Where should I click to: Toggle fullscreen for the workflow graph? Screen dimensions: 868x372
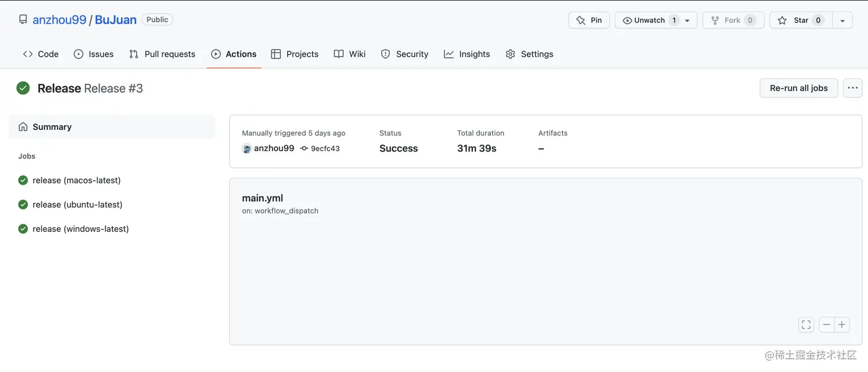click(806, 325)
